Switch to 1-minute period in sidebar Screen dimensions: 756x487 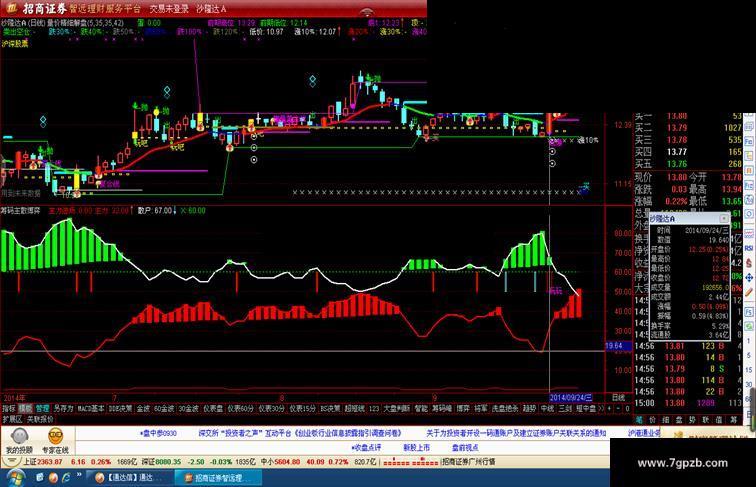click(749, 341)
